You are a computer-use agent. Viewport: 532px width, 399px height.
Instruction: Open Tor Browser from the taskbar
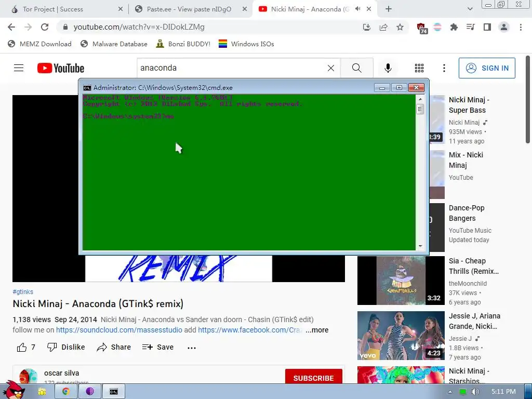89,392
